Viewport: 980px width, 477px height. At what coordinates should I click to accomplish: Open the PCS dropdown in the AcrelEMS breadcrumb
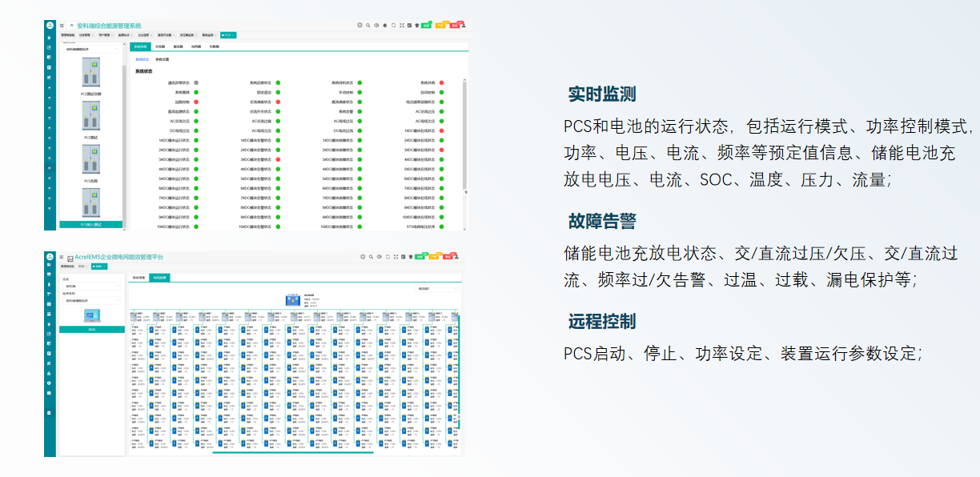(82, 267)
